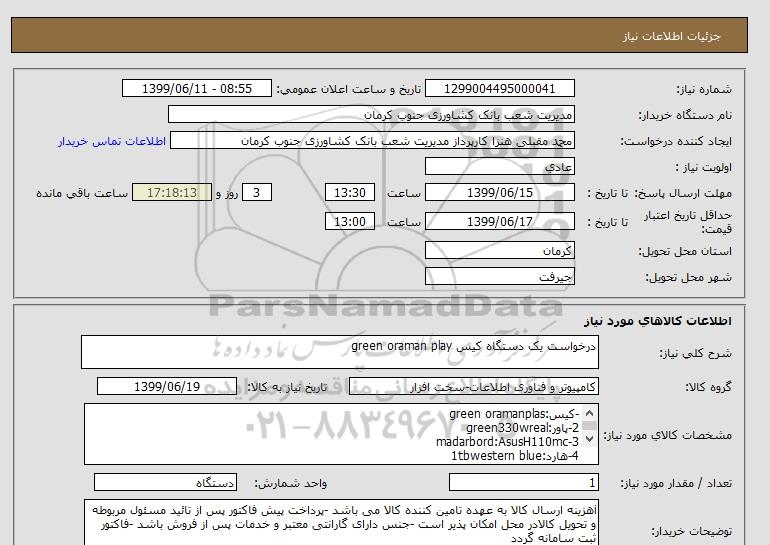
Task: Click the scroll up arrow in specifications box
Action: click(589, 413)
